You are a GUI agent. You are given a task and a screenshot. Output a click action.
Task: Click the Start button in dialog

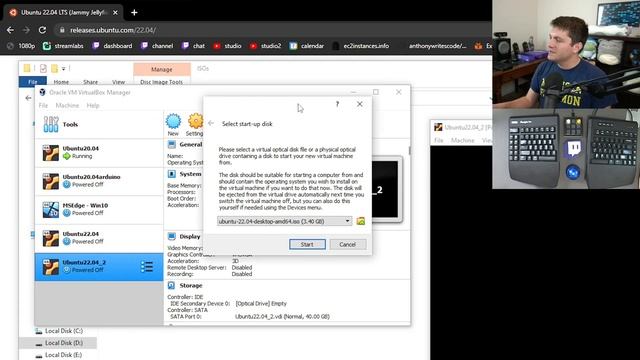pyautogui.click(x=307, y=244)
